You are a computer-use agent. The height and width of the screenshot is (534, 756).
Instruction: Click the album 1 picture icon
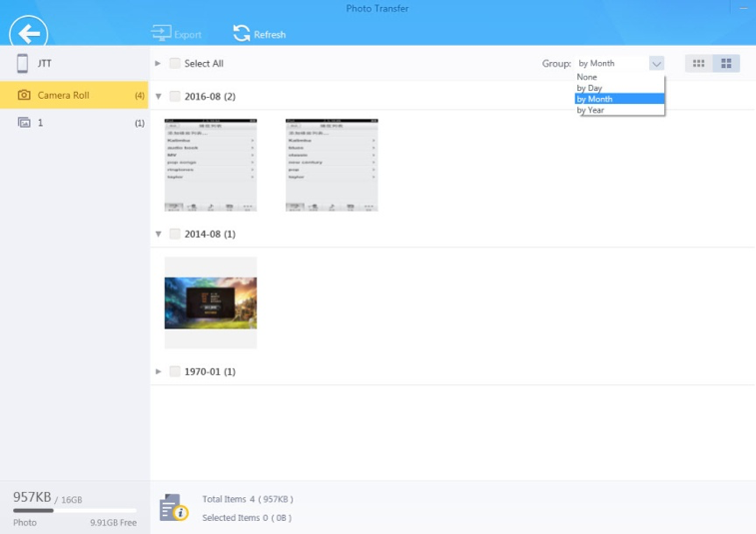(x=24, y=123)
